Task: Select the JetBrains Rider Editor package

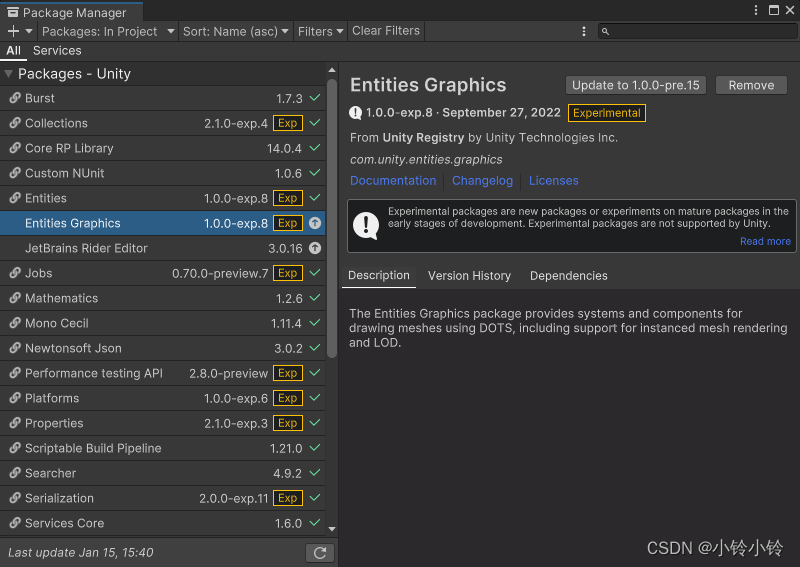Action: point(163,248)
